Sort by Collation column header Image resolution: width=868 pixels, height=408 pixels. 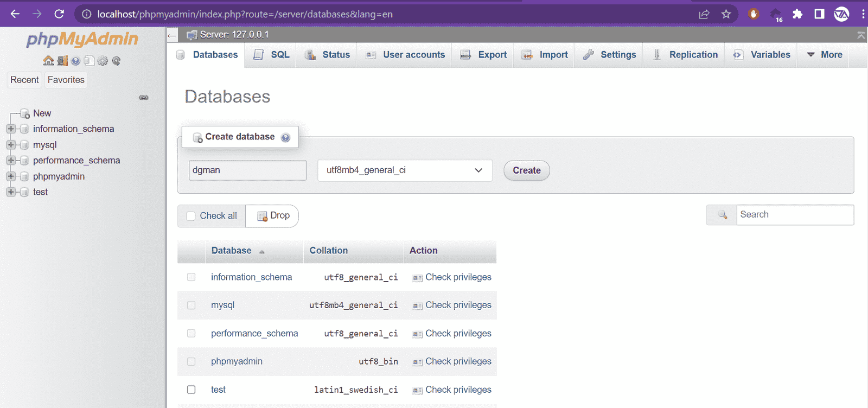(329, 251)
